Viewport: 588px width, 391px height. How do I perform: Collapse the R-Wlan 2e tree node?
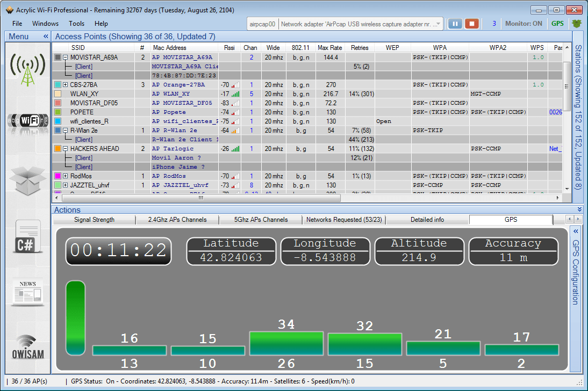[65, 131]
